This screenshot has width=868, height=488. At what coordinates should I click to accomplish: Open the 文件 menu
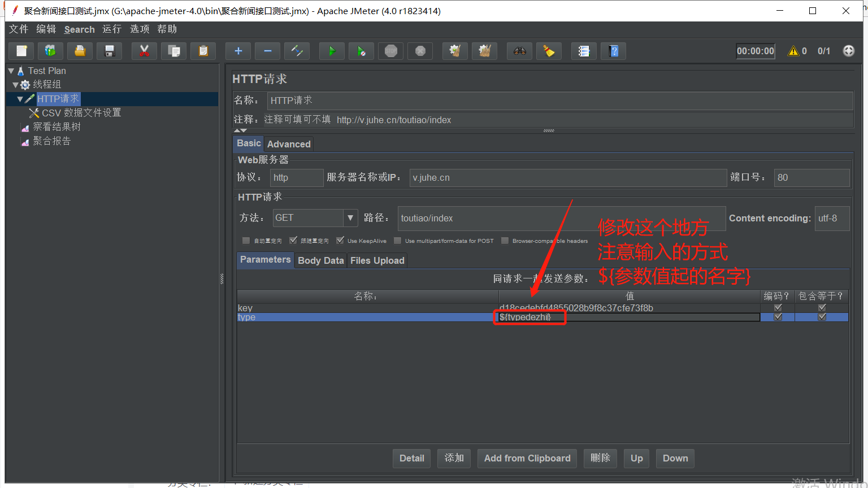click(x=19, y=29)
